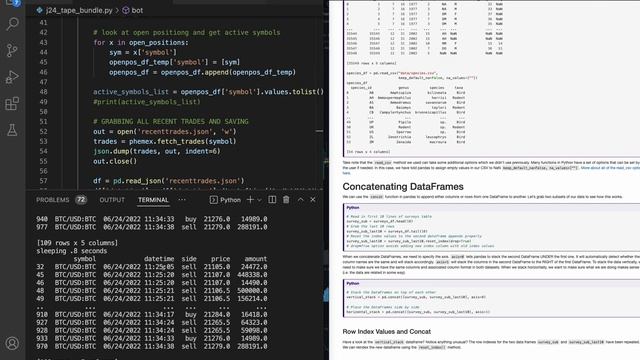The image size is (640, 360).
Task: Click the pd.read_json('recenttrades.json') line
Action: [169, 181]
